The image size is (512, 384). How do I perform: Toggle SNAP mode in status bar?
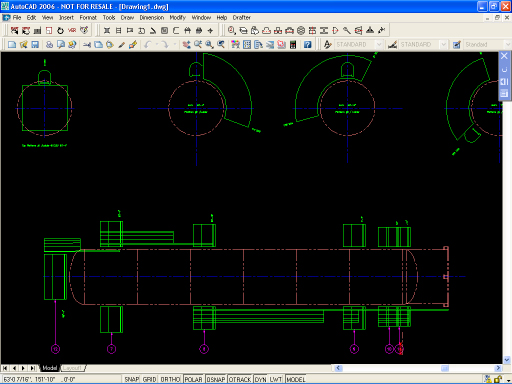pos(132,379)
